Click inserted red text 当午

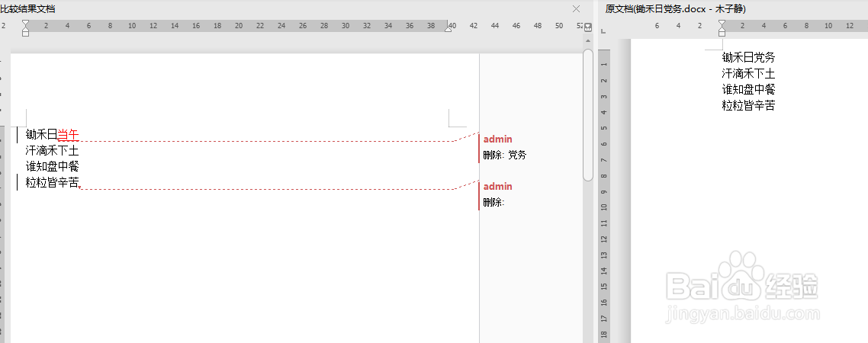click(x=69, y=134)
